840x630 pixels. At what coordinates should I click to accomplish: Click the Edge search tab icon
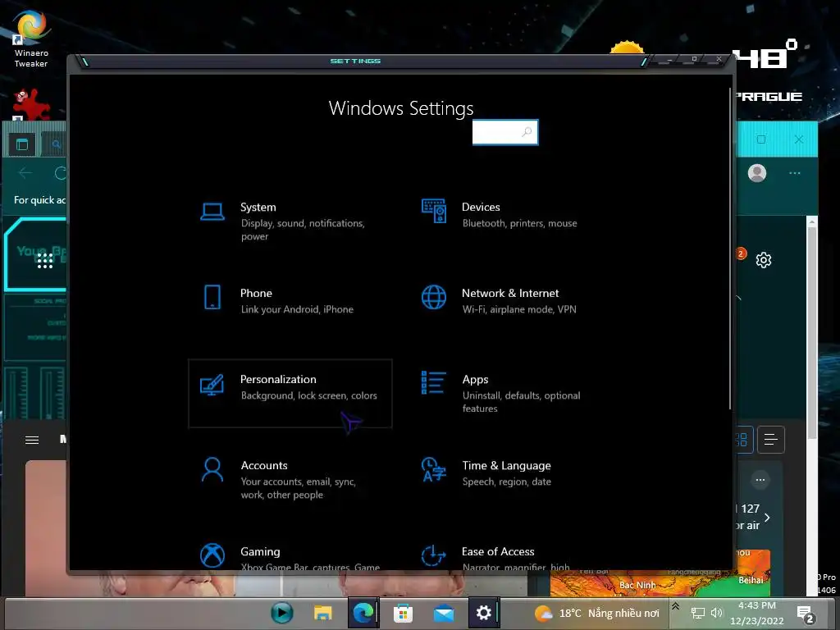click(x=56, y=144)
